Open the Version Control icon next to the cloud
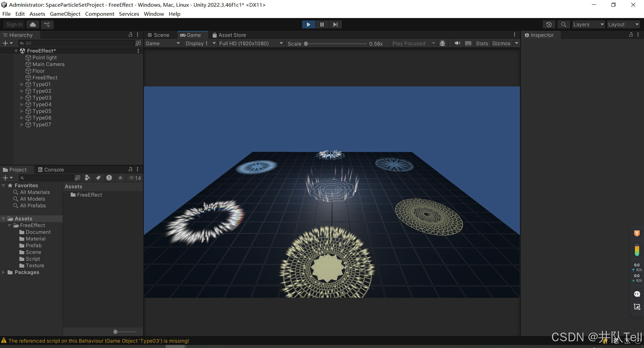The width and height of the screenshot is (644, 348). pyautogui.click(x=47, y=24)
